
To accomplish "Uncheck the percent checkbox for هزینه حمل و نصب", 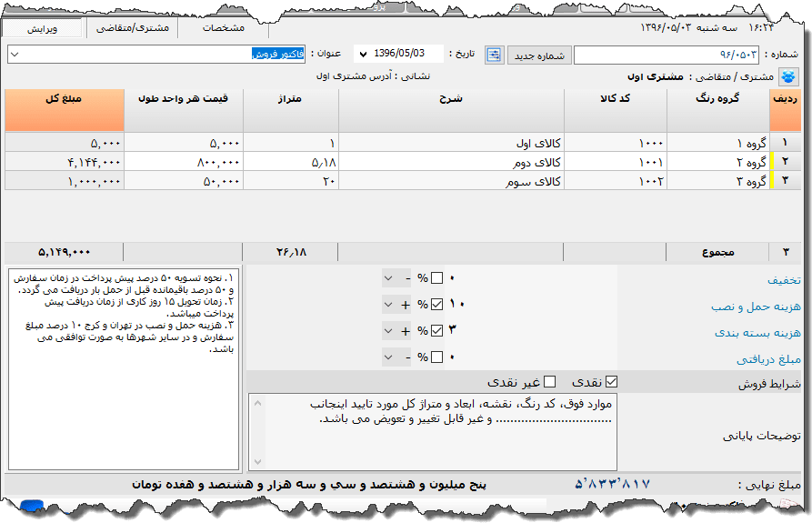I will point(437,305).
